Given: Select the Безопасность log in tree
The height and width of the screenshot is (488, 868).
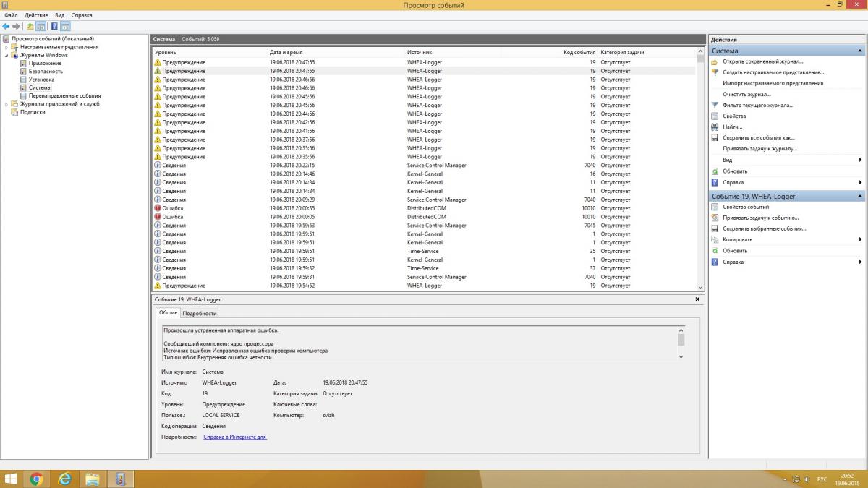Looking at the screenshot, I should pyautogui.click(x=46, y=72).
